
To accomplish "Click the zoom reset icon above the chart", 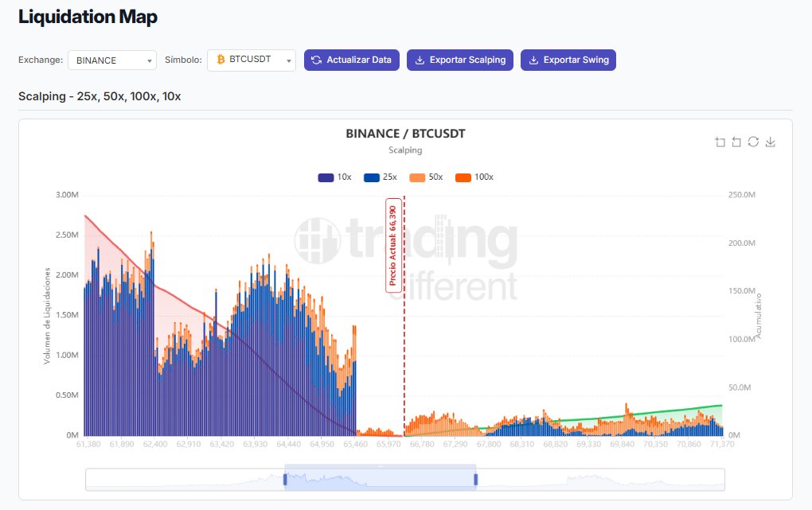I will (x=736, y=142).
